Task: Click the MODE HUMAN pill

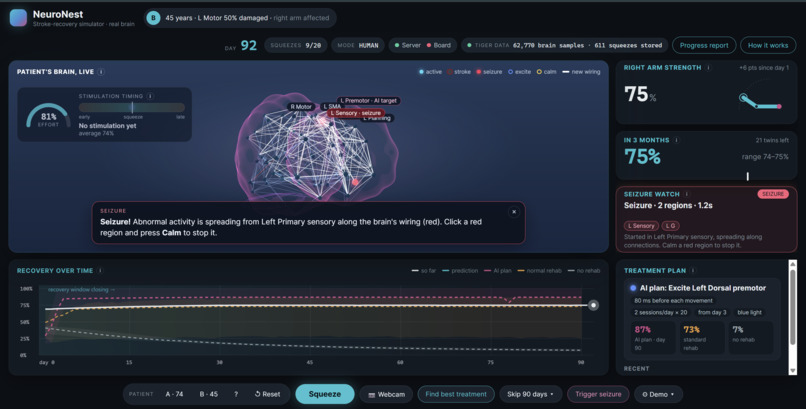Action: 357,45
